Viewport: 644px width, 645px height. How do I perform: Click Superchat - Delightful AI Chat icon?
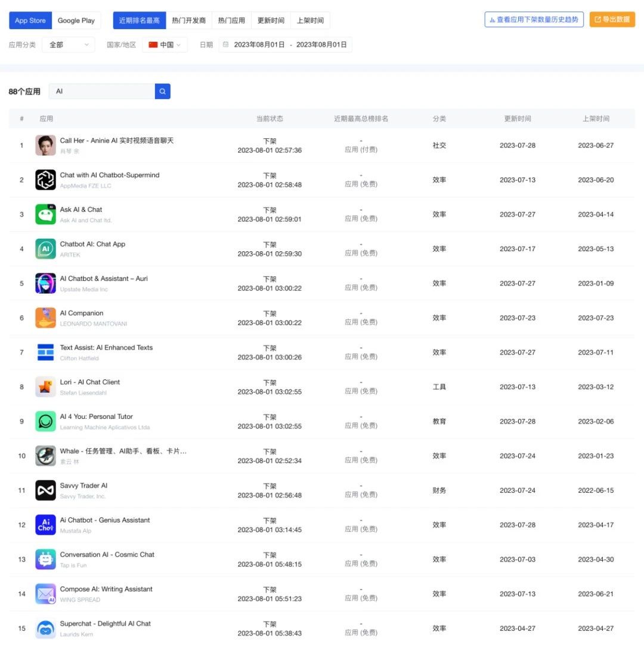(x=46, y=628)
